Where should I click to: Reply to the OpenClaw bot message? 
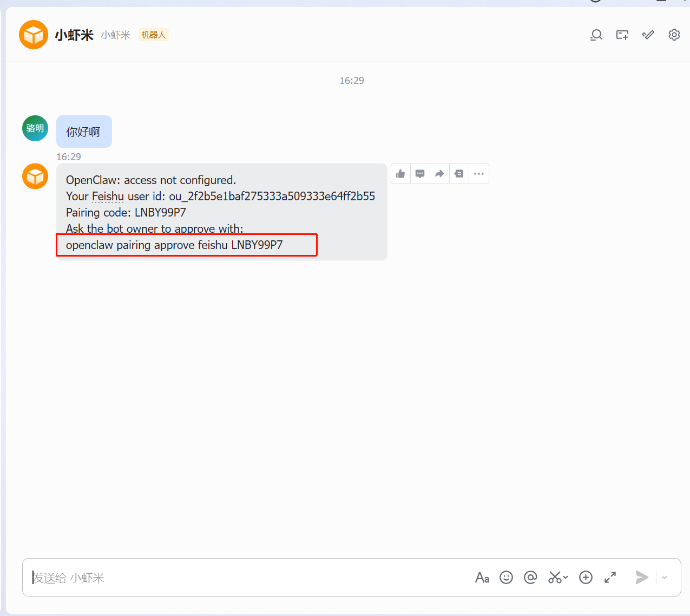point(420,174)
